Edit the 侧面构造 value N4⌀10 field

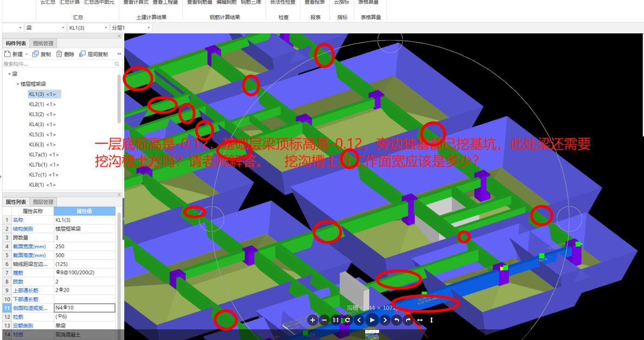pos(84,308)
